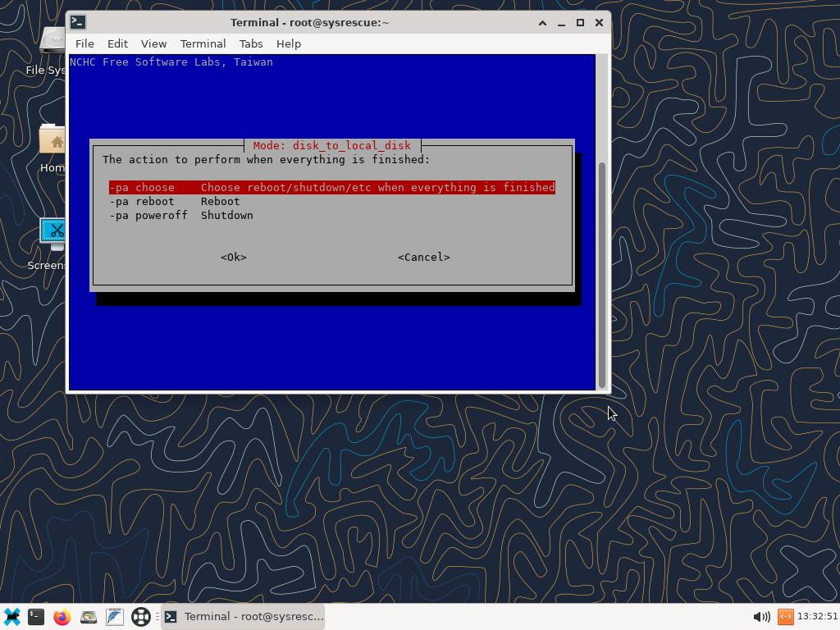Open the Terminal menu in the menu bar
The height and width of the screenshot is (630, 840).
[x=203, y=43]
